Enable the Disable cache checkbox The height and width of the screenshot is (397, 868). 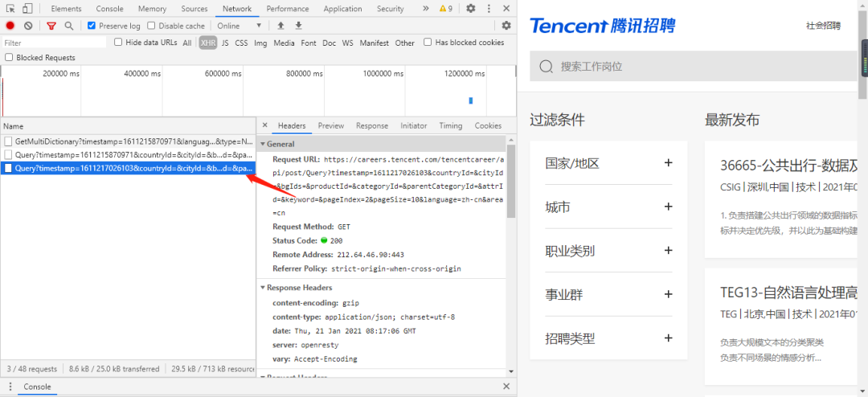click(151, 26)
